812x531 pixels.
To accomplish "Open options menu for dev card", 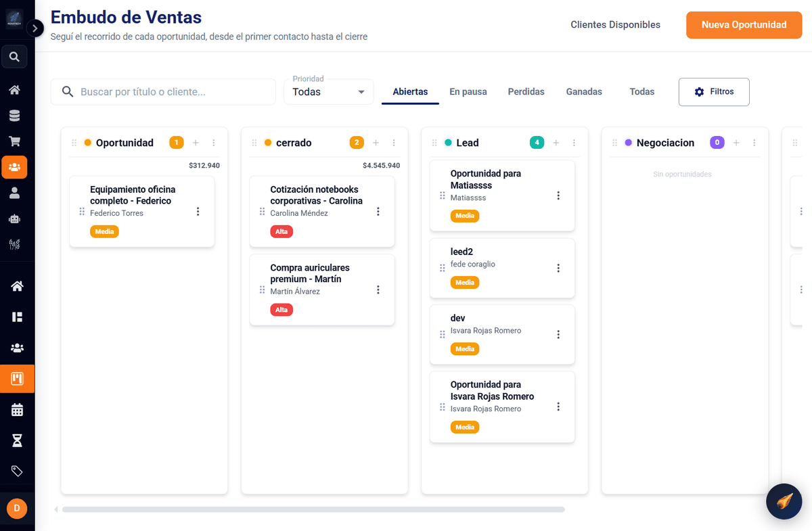I will coord(558,334).
